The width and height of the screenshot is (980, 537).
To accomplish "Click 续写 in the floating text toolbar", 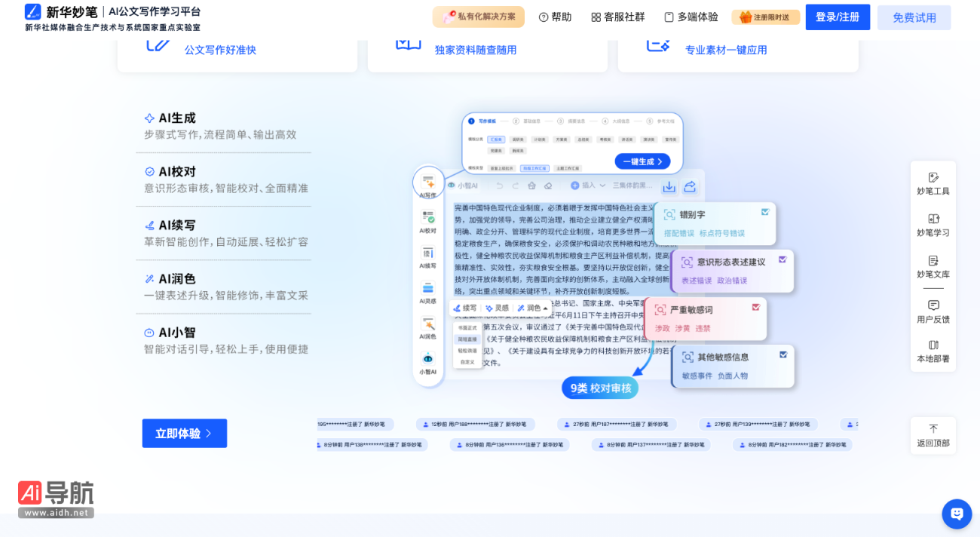I will point(465,308).
